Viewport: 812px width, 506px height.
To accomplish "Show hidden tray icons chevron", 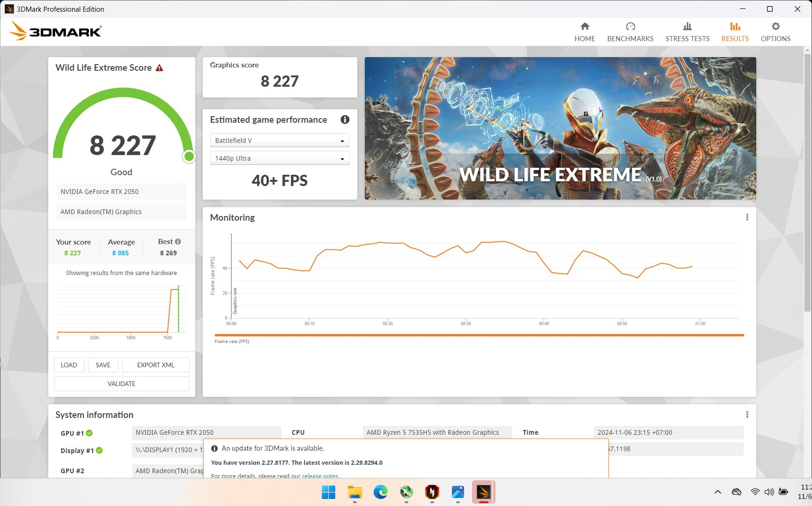I will pyautogui.click(x=717, y=492).
